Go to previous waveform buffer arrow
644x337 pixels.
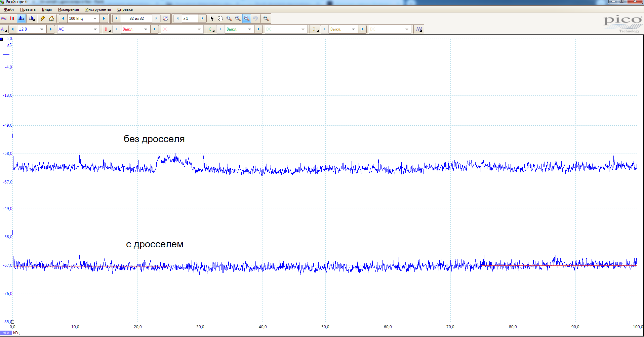click(x=117, y=18)
